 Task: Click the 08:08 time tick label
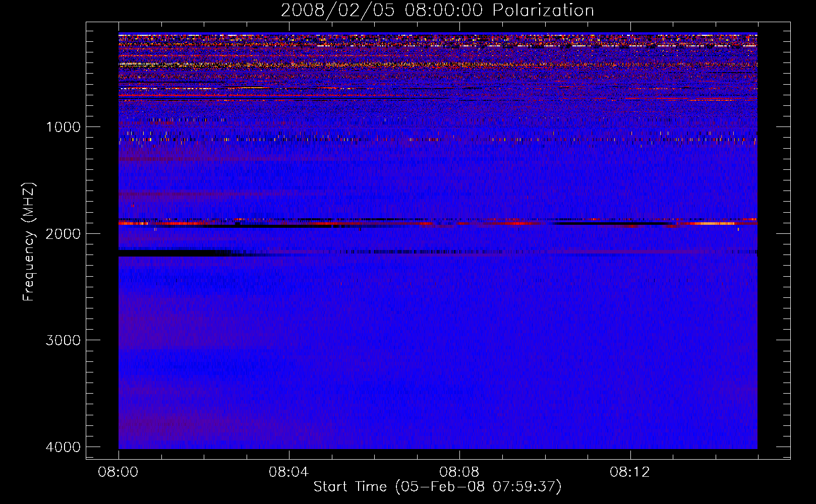tap(459, 472)
